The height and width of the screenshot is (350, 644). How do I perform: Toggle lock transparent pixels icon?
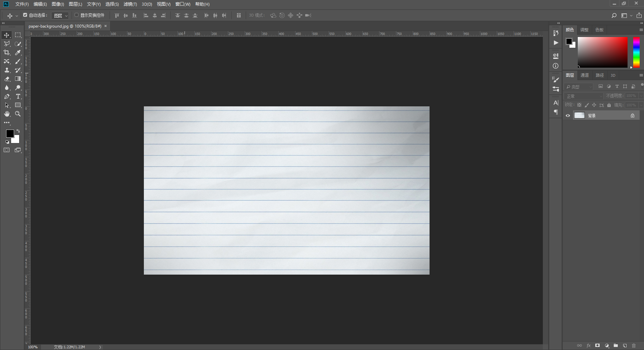(x=579, y=105)
